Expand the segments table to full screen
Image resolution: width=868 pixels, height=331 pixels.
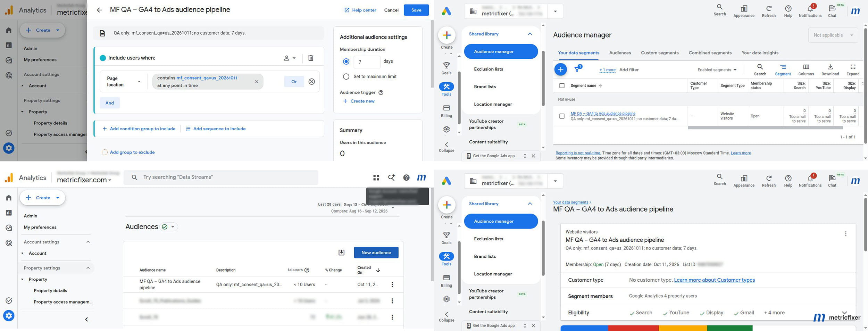(x=853, y=69)
